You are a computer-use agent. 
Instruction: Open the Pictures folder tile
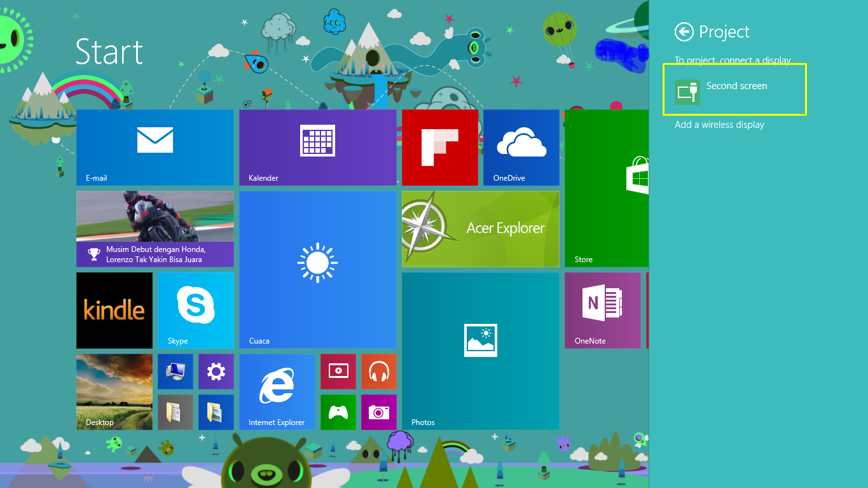pos(216,412)
